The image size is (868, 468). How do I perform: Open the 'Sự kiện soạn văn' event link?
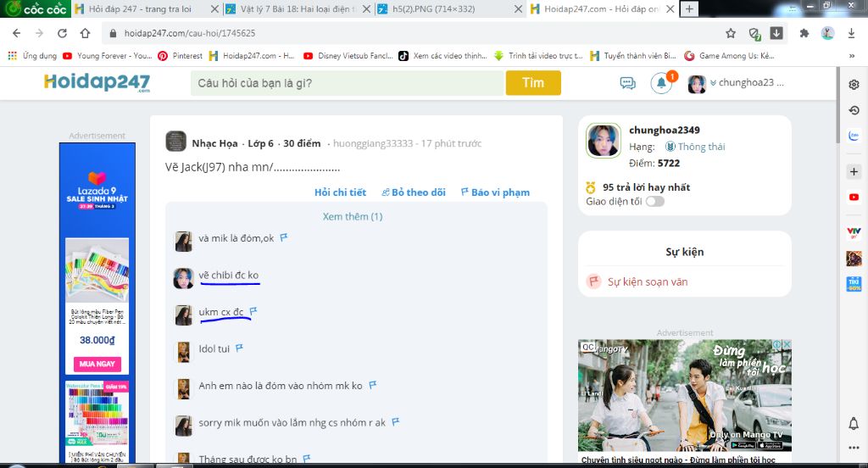[x=648, y=282]
